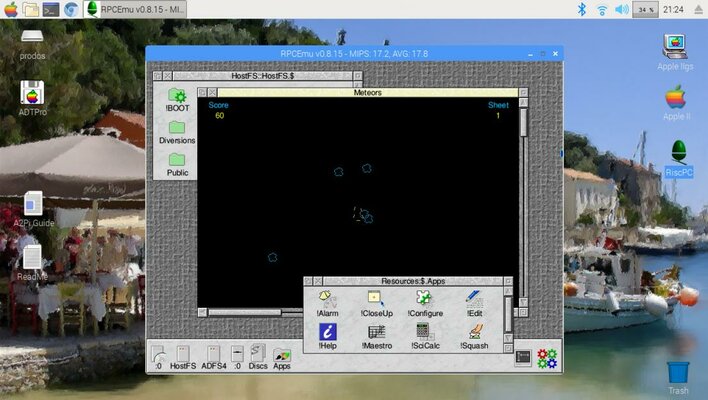Click the Meteors scroll down arrow
708x400 pixels.
click(x=523, y=302)
